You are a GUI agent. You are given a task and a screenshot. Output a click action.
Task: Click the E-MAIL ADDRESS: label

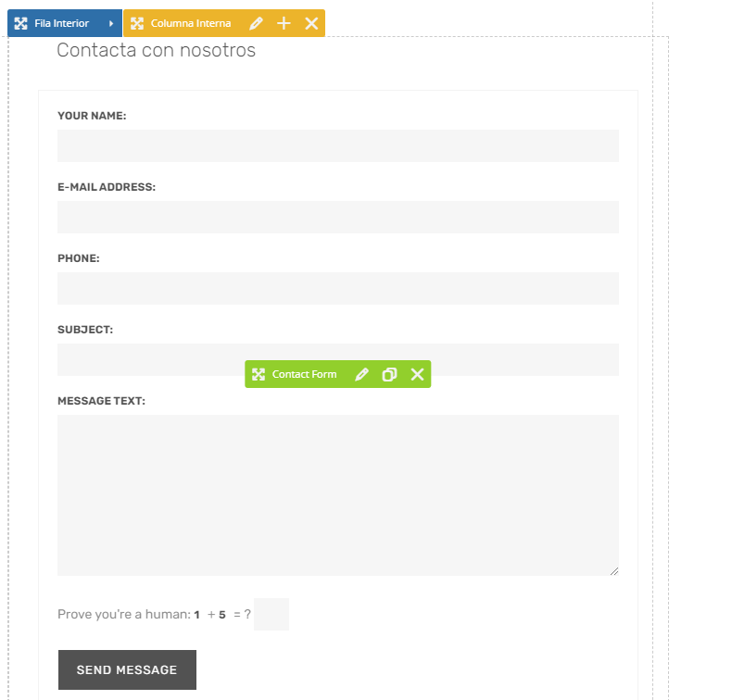(107, 187)
